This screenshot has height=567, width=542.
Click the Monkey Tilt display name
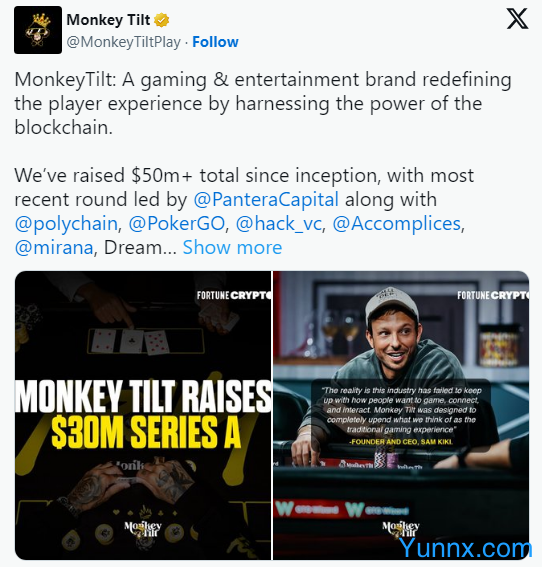point(108,20)
